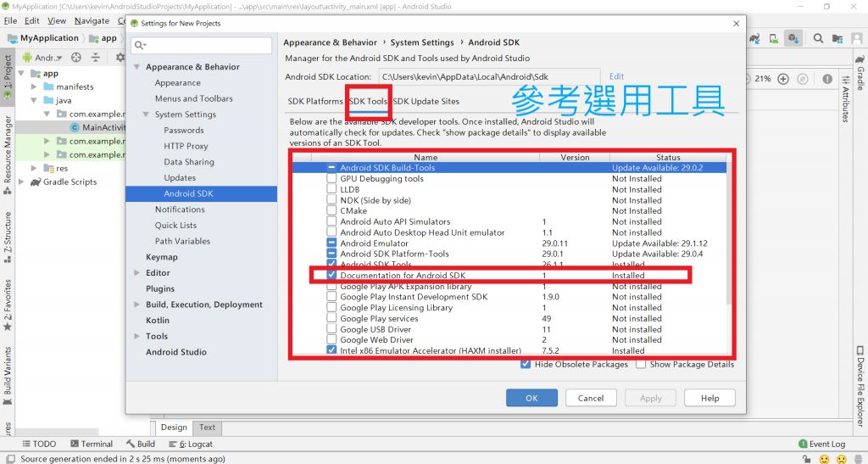Uncheck Documentation for Android SDK
Viewport: 868px width, 464px height.
tap(331, 275)
